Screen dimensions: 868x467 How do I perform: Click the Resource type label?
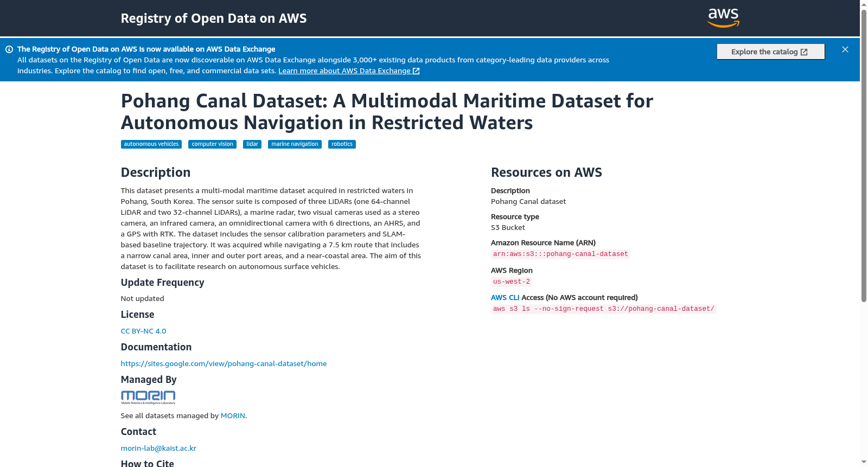coord(515,216)
